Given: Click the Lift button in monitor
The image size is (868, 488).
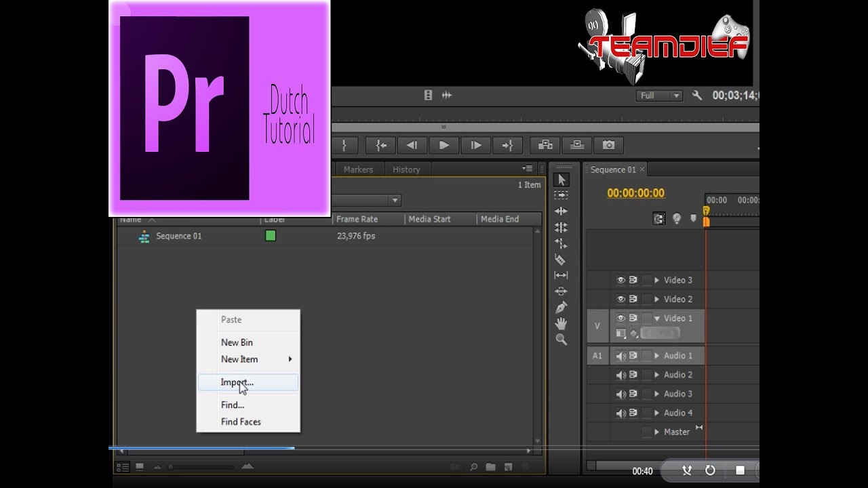Looking at the screenshot, I should [545, 145].
